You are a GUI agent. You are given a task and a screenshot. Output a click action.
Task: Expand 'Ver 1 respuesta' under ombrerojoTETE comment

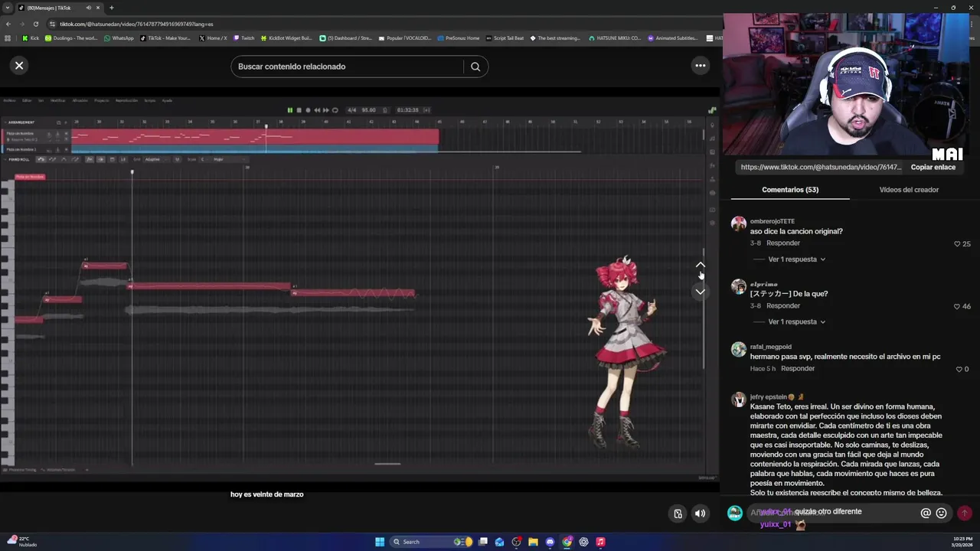pyautogui.click(x=796, y=259)
